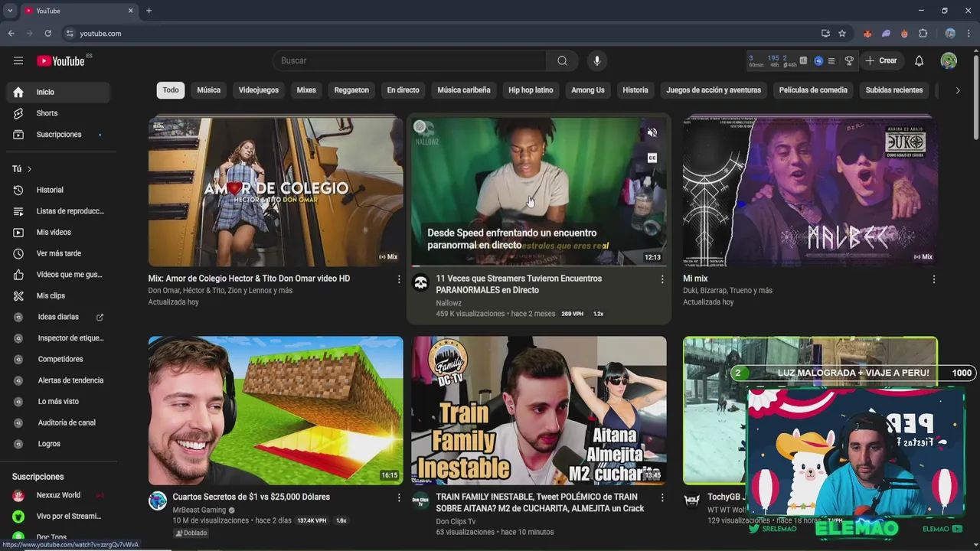Viewport: 980px width, 551px height.
Task: Click the vidIQ bar chart stats icon
Action: [803, 60]
